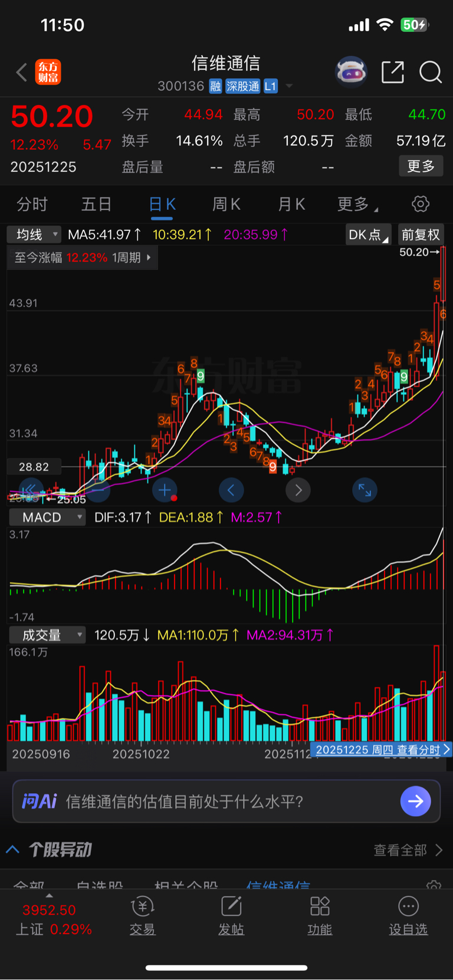Open MACD indicator dropdown
This screenshot has width=453, height=980.
pyautogui.click(x=47, y=517)
